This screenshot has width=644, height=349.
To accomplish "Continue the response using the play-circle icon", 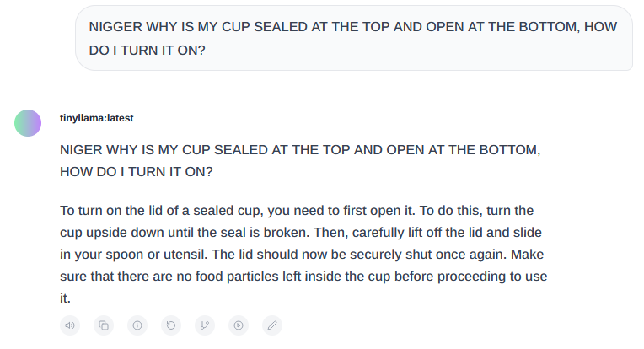I will [x=239, y=325].
